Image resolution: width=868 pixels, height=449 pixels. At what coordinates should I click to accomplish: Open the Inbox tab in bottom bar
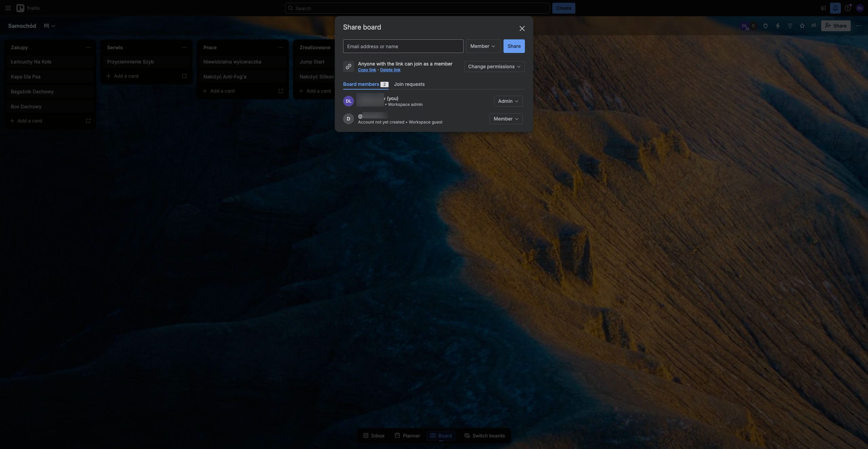374,436
